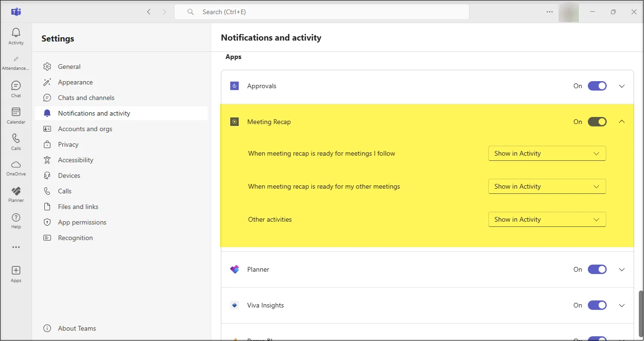
Task: Go forward with the right arrow
Action: 165,12
